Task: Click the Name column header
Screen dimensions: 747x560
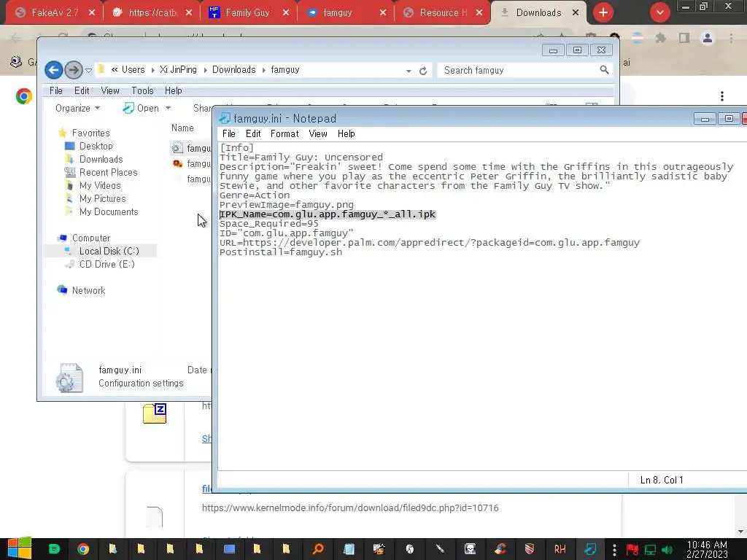Action: tap(182, 128)
